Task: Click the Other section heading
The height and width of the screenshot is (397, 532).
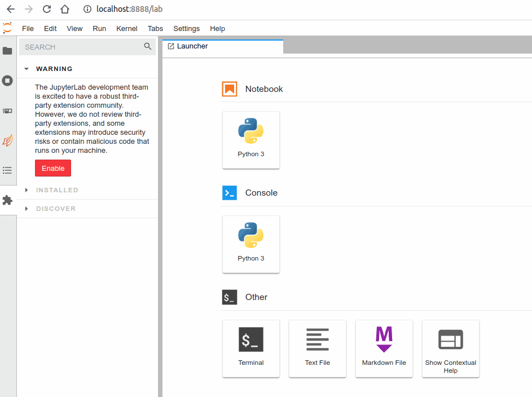Action: (256, 297)
